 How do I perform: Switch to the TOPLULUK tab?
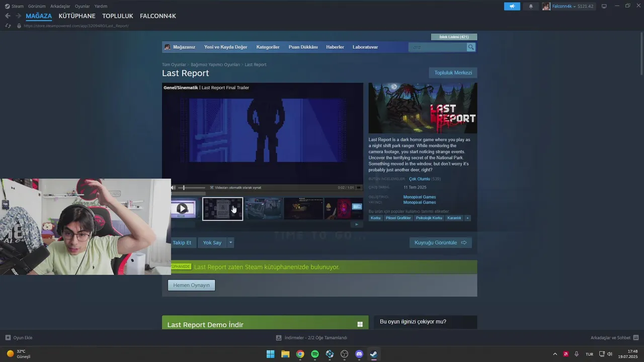(x=118, y=16)
